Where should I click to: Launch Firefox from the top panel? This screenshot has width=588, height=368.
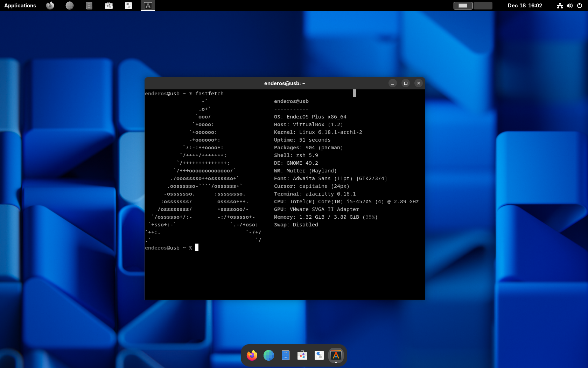coord(50,6)
